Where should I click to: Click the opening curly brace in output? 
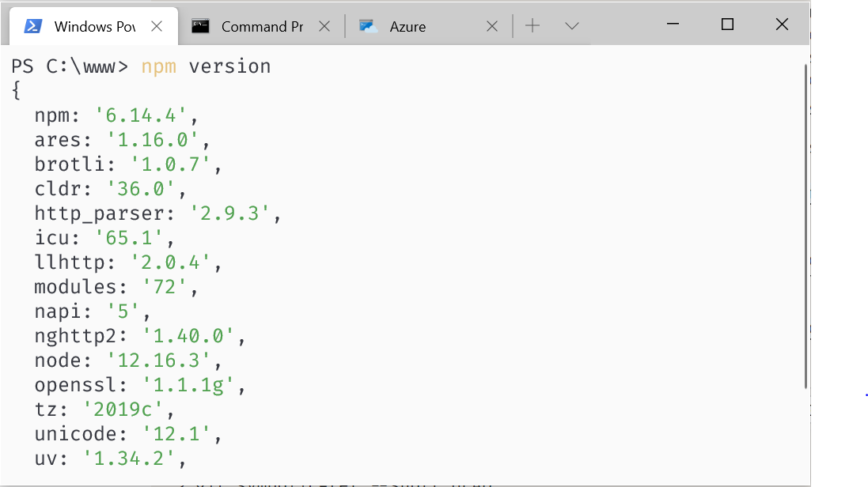(x=17, y=90)
